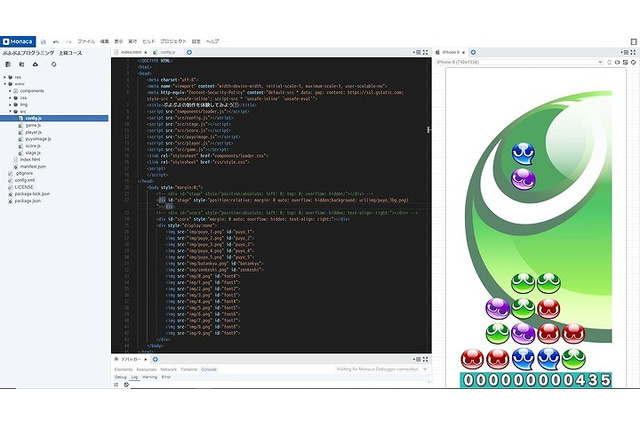Click the save icon in top toolbar
This screenshot has width=640, height=426.
pos(43,42)
